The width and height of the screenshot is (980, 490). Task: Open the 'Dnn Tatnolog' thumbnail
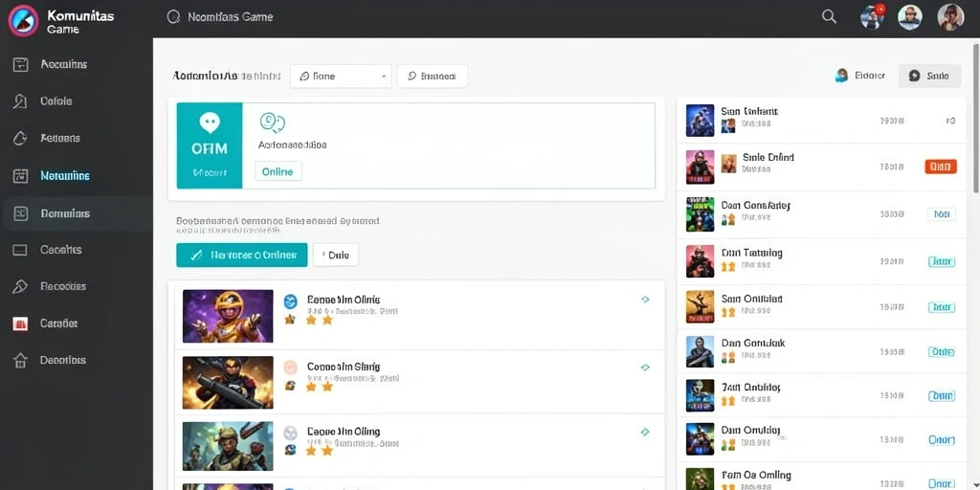[x=700, y=261]
